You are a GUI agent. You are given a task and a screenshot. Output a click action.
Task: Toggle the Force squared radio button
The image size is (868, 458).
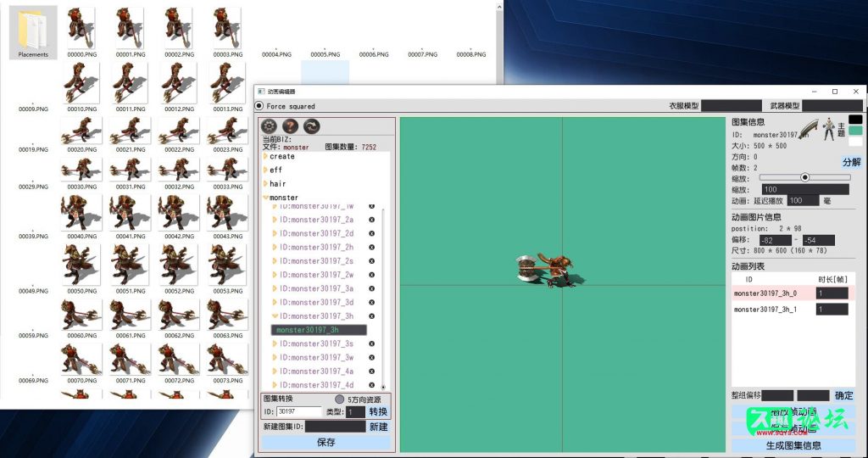coord(259,106)
